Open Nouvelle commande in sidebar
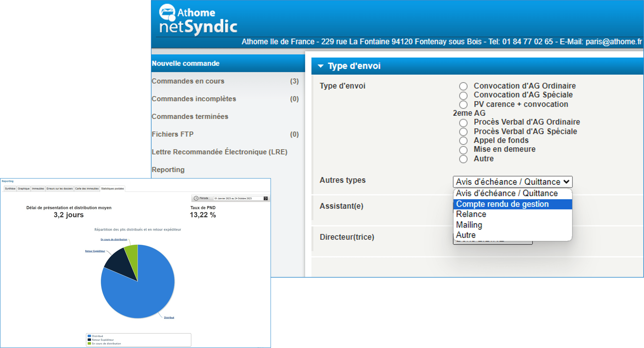The image size is (644, 348). 228,63
